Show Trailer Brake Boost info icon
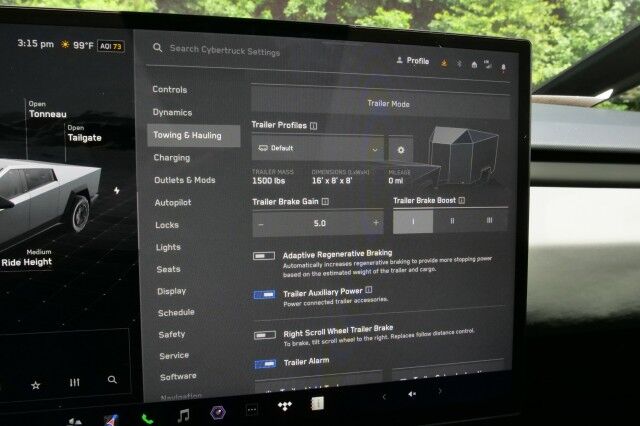Screen dimensions: 640x426 point(462,200)
